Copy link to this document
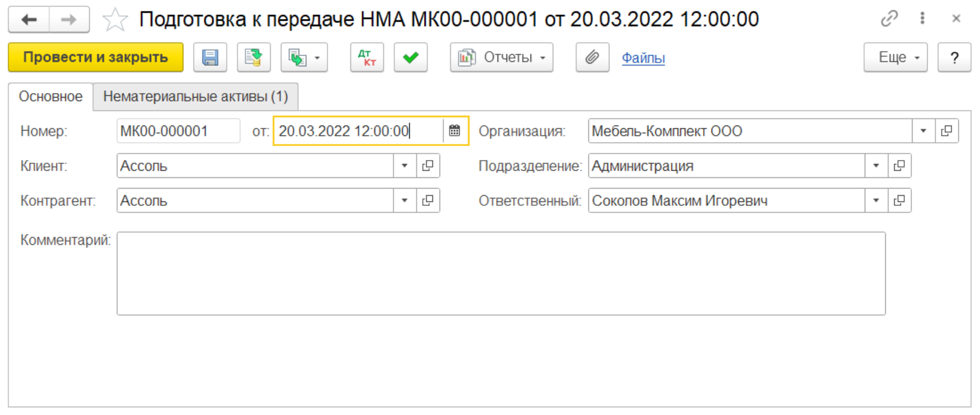Image resolution: width=980 pixels, height=415 pixels. (889, 19)
